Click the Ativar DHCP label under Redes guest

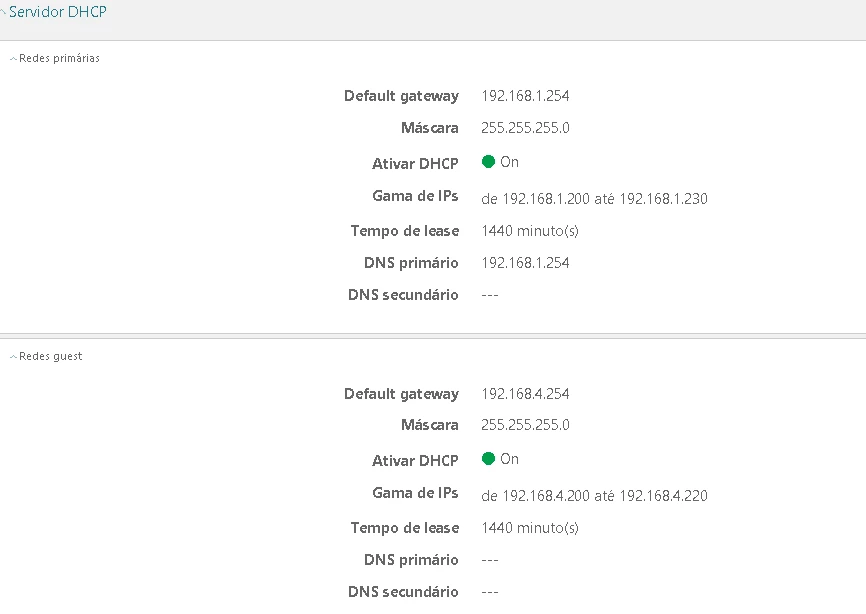point(415,461)
